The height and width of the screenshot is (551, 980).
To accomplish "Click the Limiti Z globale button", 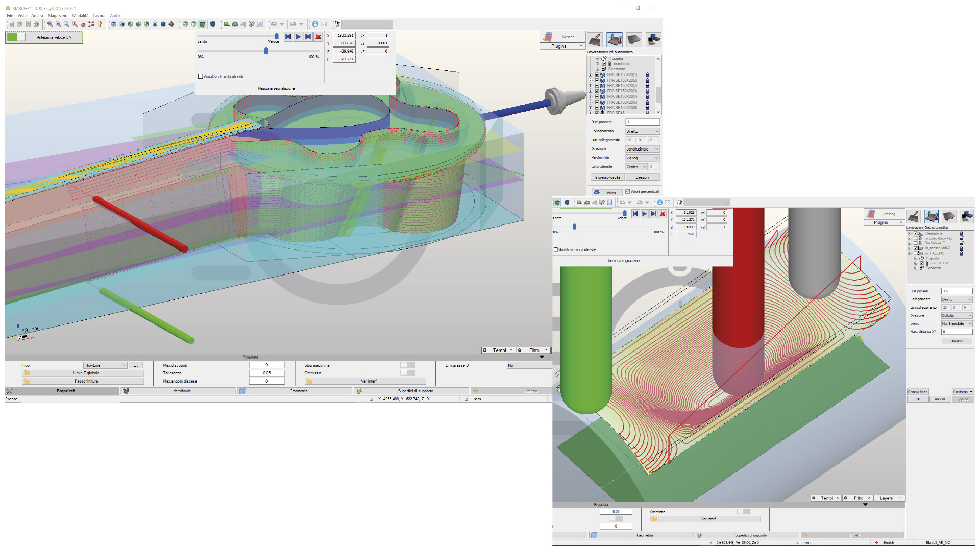I will [x=83, y=373].
